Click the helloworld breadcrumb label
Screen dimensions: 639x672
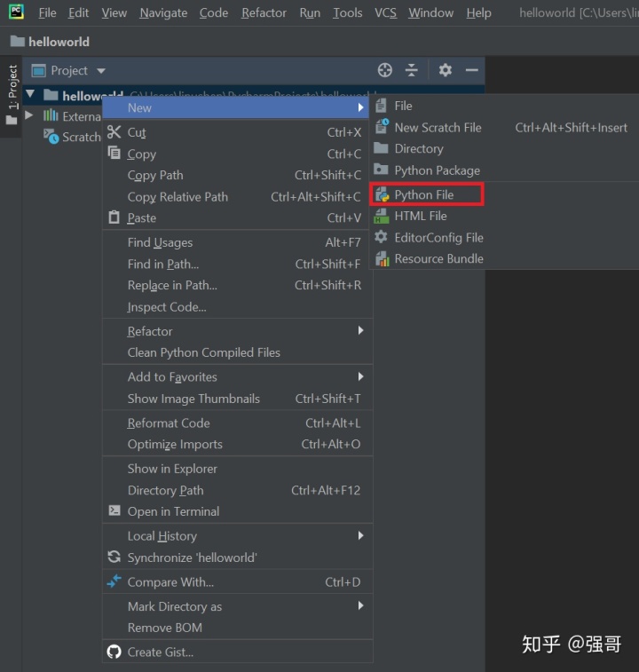[x=59, y=42]
